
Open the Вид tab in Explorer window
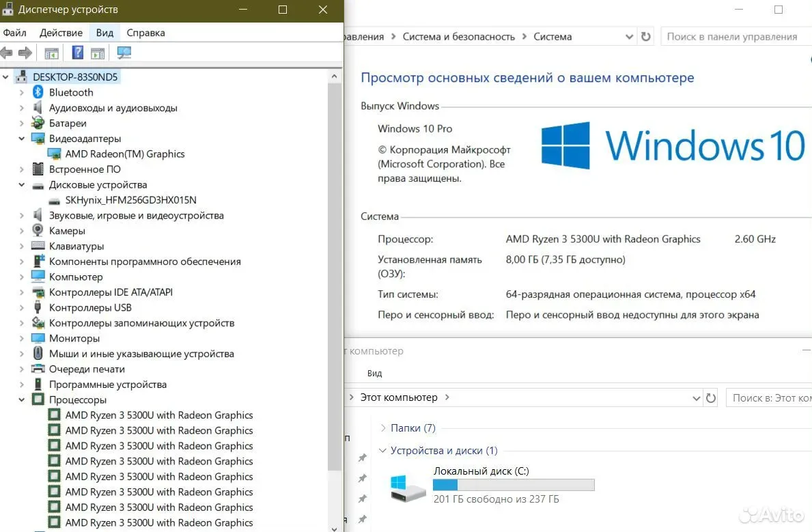click(374, 374)
